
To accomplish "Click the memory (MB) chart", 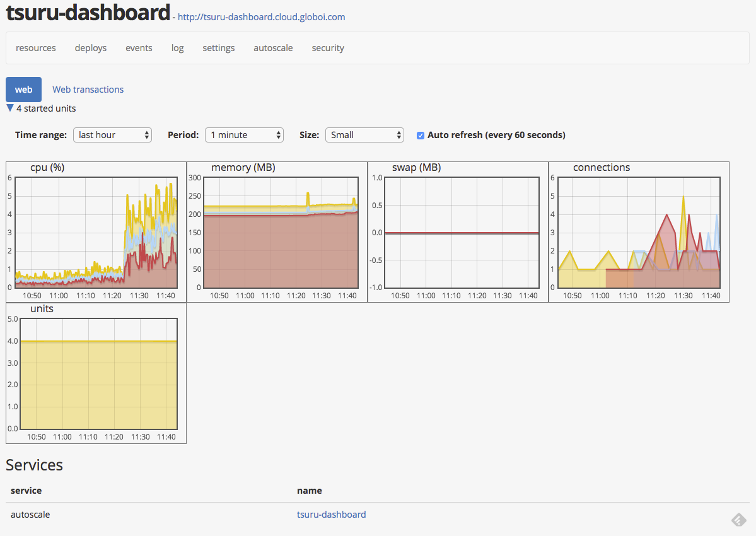I will [277, 232].
